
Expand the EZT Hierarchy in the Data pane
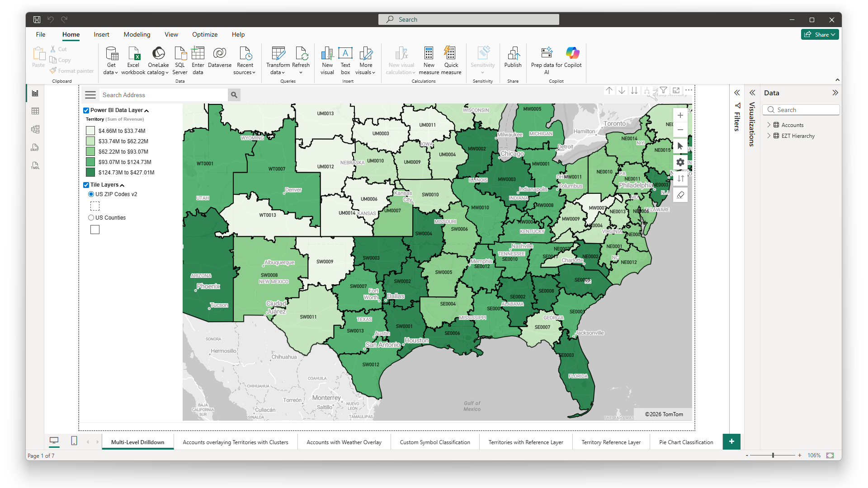[x=769, y=136]
